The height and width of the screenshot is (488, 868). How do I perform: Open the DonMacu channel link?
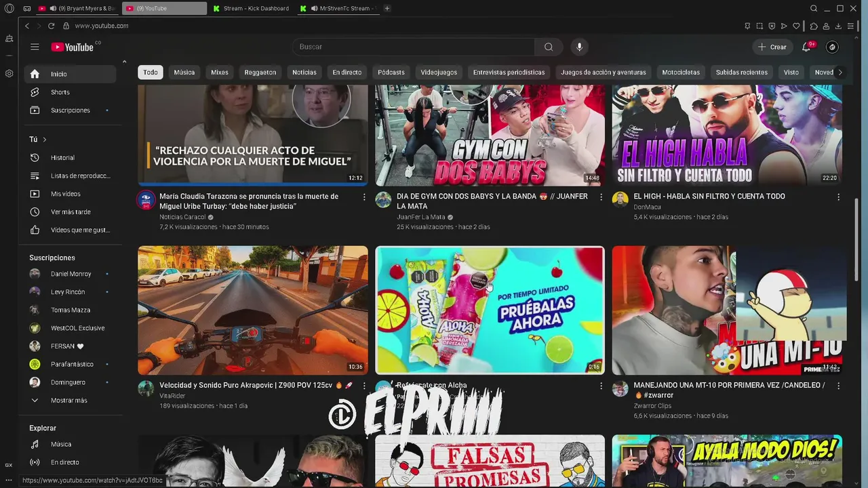647,207
